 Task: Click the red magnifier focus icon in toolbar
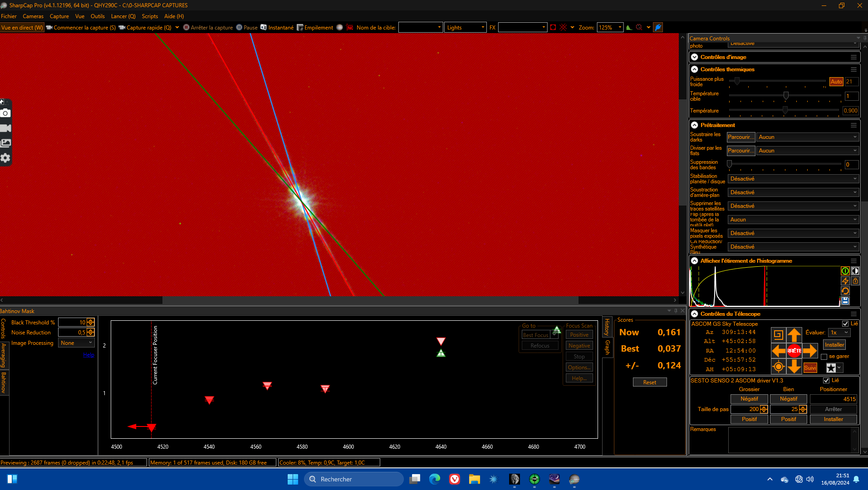point(639,27)
